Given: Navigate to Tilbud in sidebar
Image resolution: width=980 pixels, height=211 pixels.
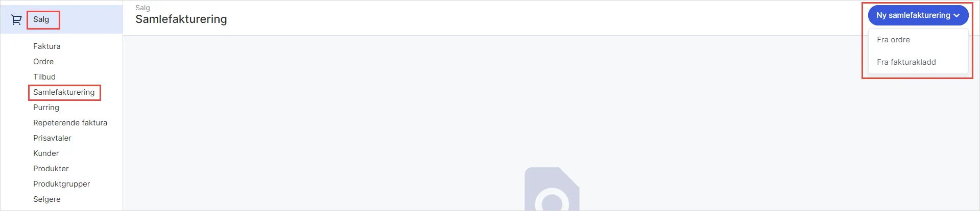Looking at the screenshot, I should click(x=44, y=77).
